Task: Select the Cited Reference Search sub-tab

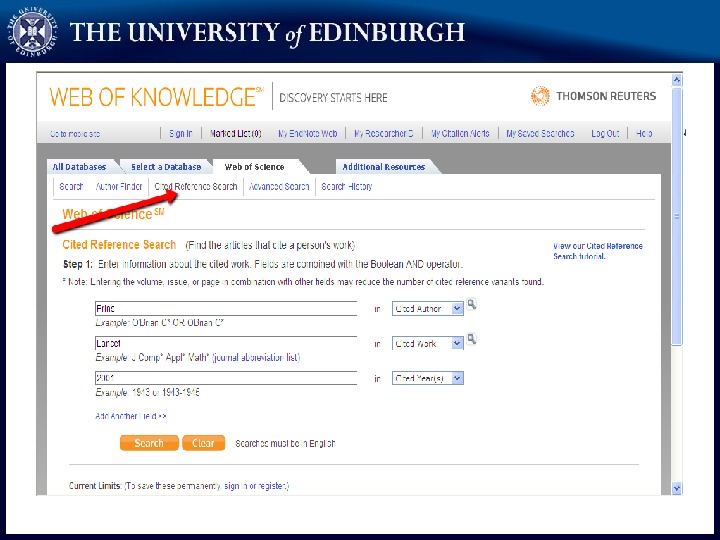Action: point(196,187)
